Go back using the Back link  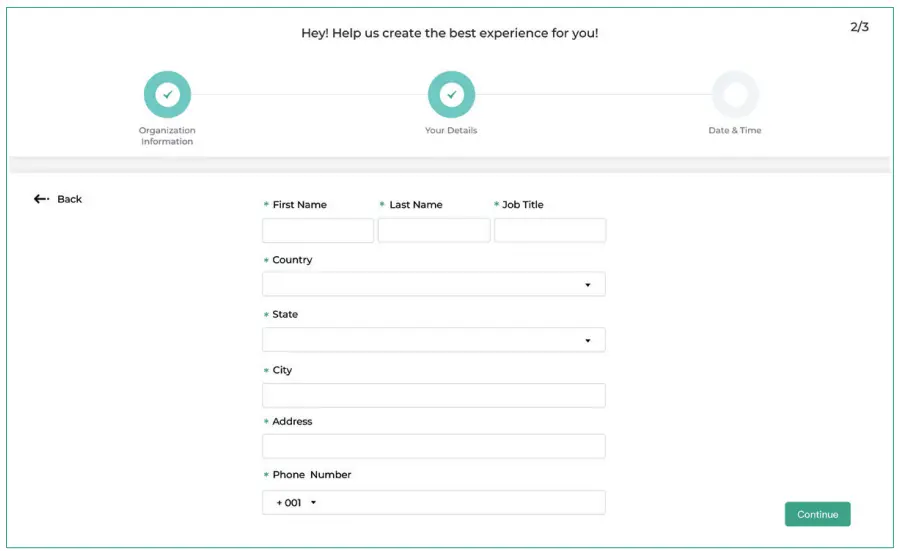tap(69, 199)
